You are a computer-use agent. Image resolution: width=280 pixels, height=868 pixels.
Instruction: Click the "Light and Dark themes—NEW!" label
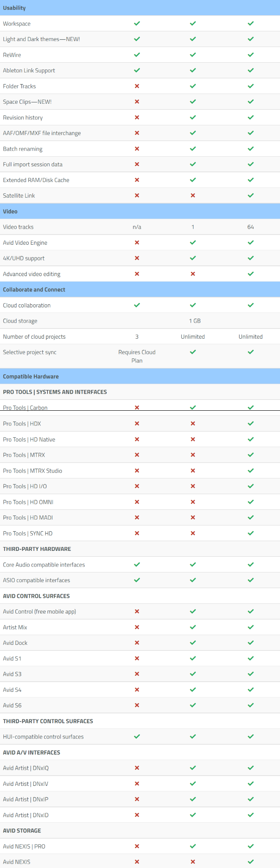pos(42,39)
